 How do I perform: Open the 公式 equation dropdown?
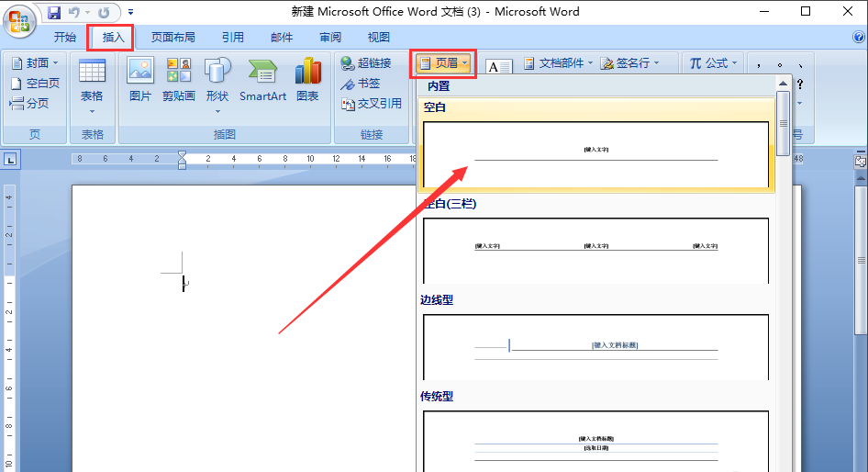pyautogui.click(x=713, y=63)
